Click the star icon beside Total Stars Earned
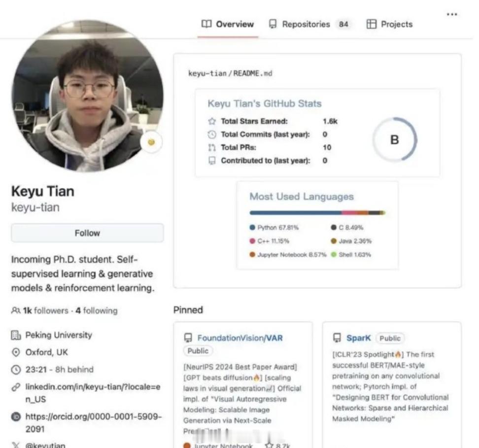The height and width of the screenshot is (448, 479). tap(212, 122)
